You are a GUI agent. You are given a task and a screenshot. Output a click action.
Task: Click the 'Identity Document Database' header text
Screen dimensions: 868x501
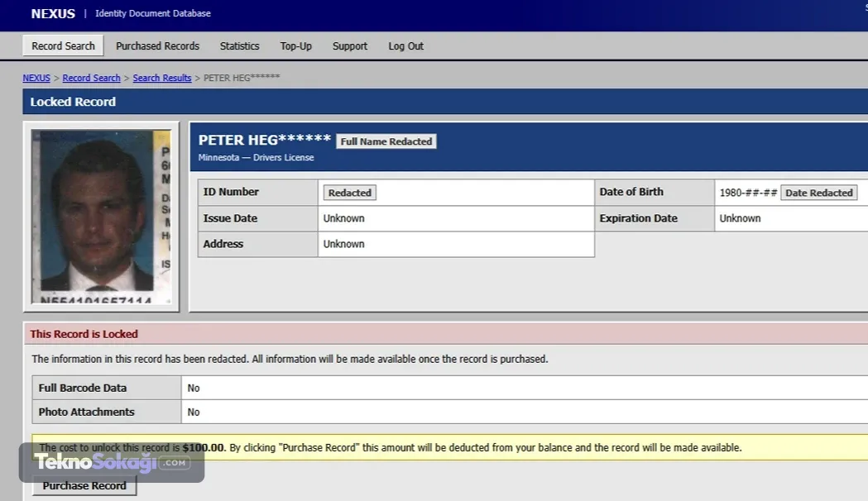[153, 13]
